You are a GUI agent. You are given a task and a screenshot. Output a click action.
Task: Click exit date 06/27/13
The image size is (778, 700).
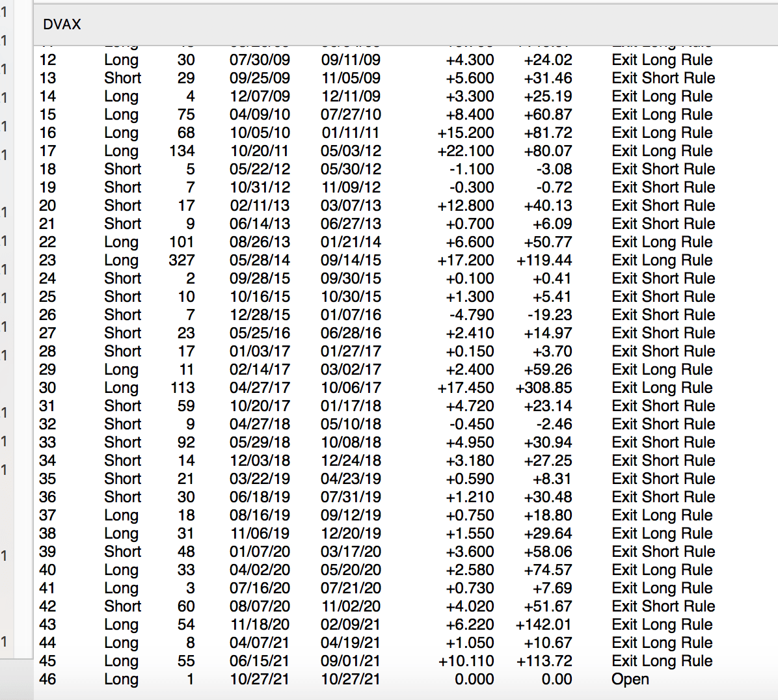(x=351, y=224)
